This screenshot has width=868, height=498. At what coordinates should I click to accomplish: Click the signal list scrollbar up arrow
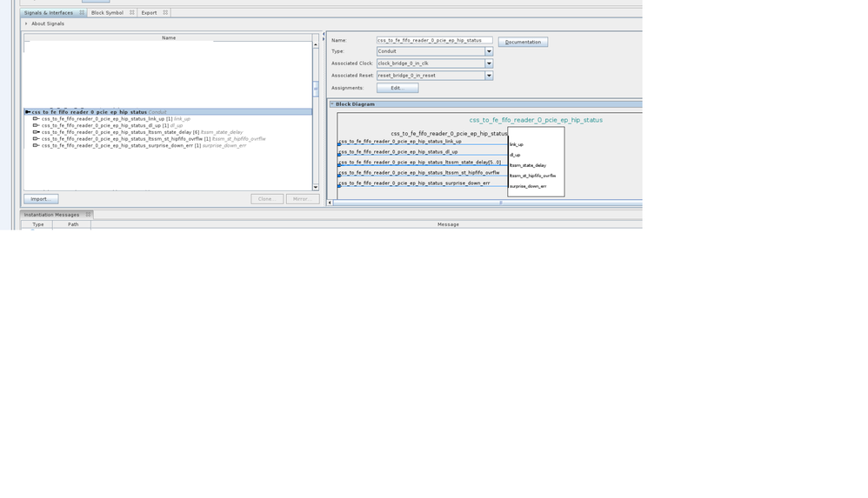316,44
